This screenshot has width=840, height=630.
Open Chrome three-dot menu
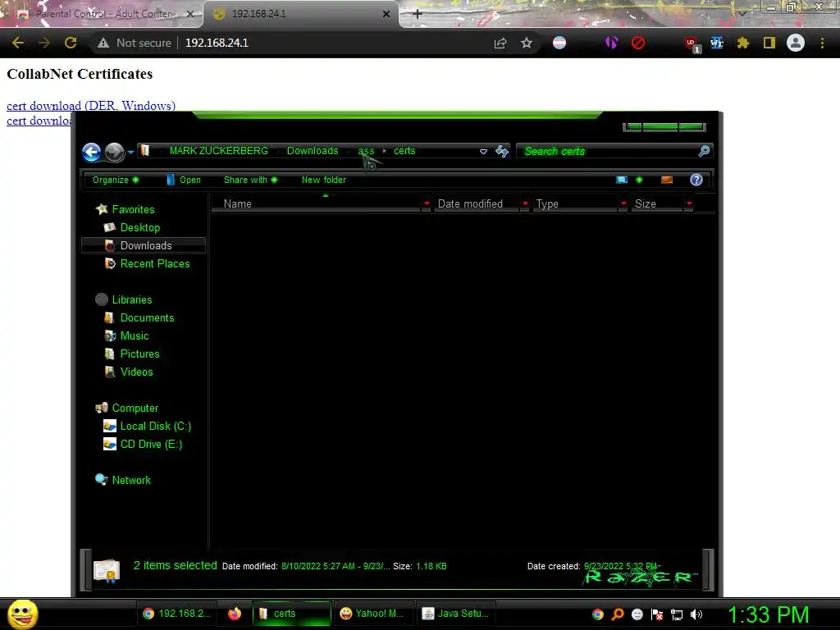tap(822, 43)
